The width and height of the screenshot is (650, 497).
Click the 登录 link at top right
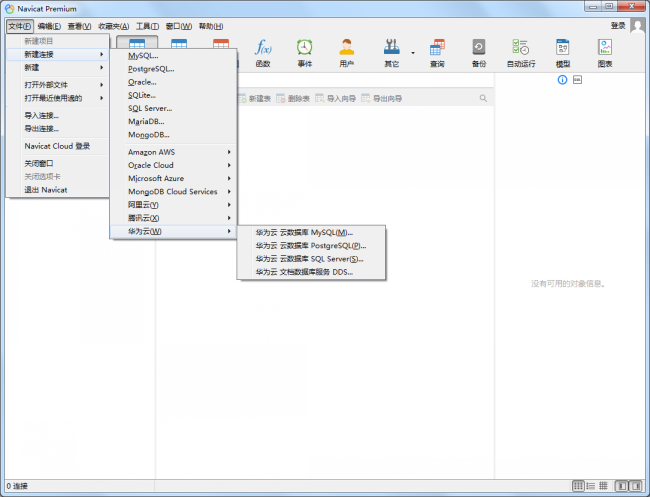pos(618,26)
